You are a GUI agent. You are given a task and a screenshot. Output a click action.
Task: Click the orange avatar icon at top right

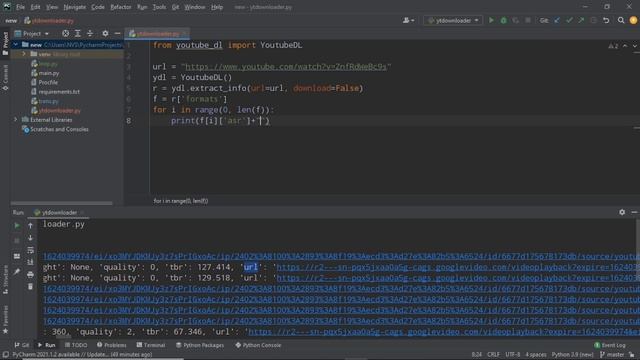tap(633, 20)
